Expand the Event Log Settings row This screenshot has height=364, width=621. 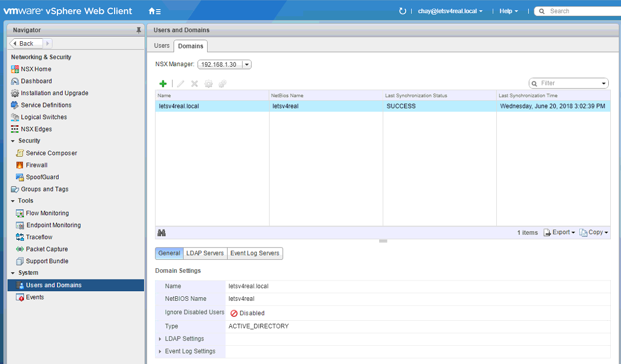coord(160,352)
